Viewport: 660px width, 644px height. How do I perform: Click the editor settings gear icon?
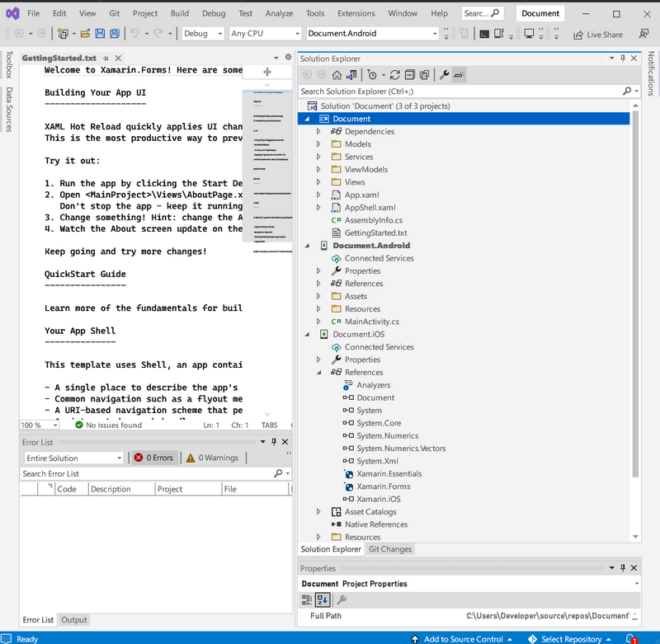(x=288, y=57)
